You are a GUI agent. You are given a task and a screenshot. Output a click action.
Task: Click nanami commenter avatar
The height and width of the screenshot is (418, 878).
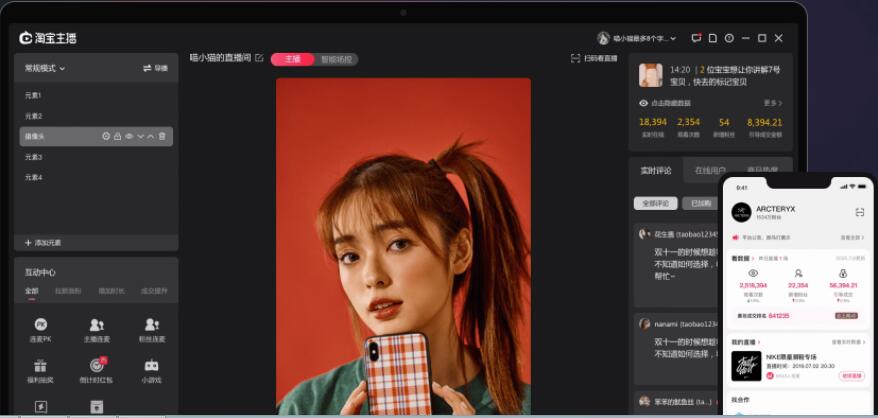point(645,324)
